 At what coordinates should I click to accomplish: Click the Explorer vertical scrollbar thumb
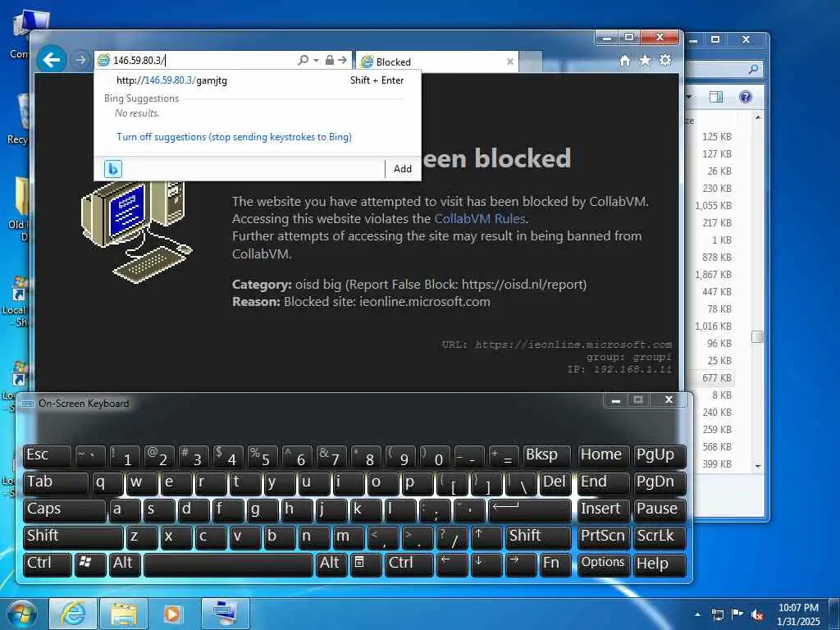pyautogui.click(x=757, y=336)
